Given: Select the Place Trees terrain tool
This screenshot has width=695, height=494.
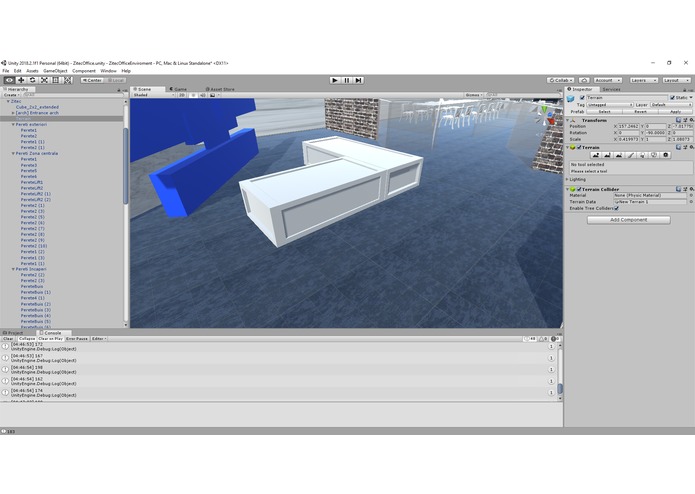Looking at the screenshot, I should (x=642, y=155).
